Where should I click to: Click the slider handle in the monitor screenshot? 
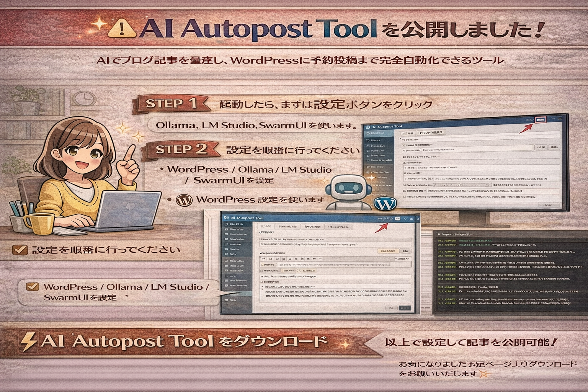(459, 186)
